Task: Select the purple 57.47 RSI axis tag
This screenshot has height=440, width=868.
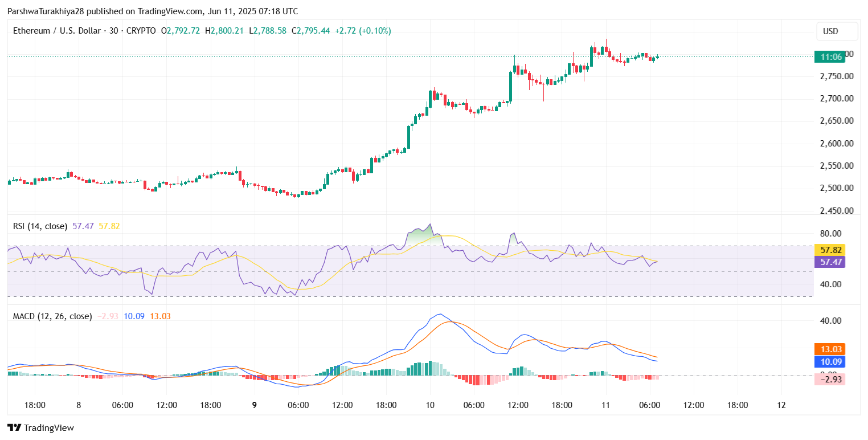Action: pyautogui.click(x=829, y=262)
